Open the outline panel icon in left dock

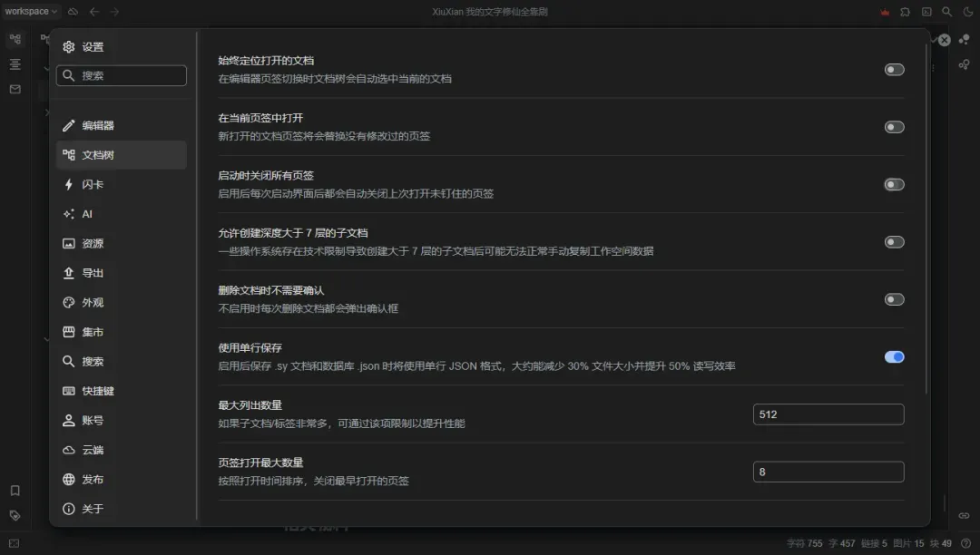coord(15,64)
